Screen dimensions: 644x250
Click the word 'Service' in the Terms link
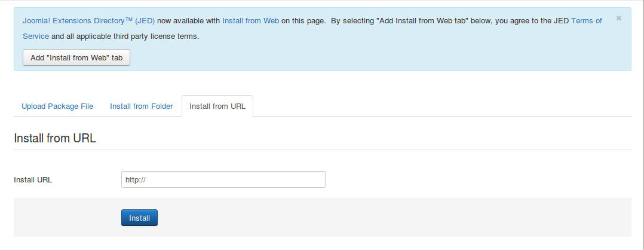coord(36,36)
